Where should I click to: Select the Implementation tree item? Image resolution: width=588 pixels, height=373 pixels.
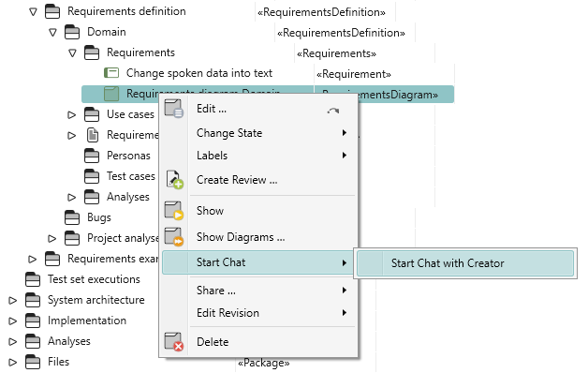click(87, 321)
